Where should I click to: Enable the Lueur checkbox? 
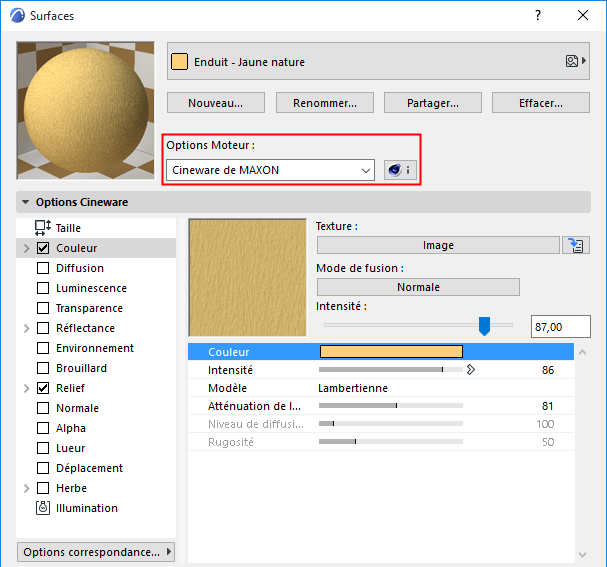point(43,448)
